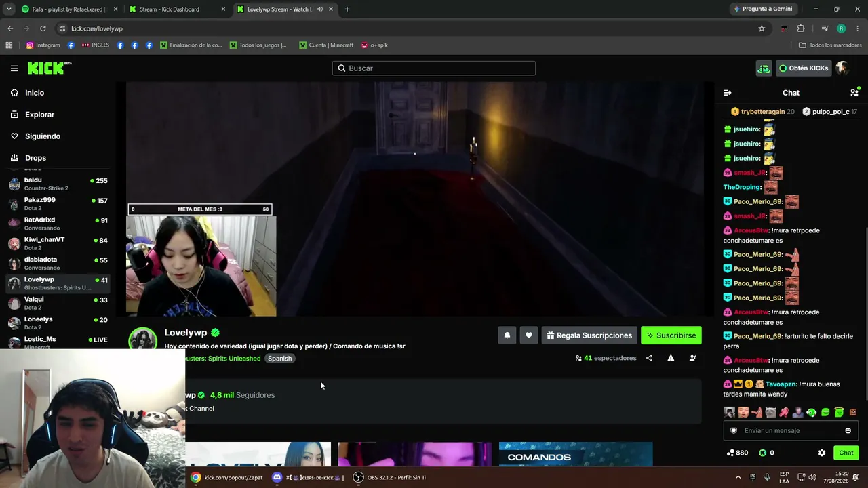This screenshot has width=868, height=488.
Task: Click the green Suscribirse button
Action: (671, 335)
